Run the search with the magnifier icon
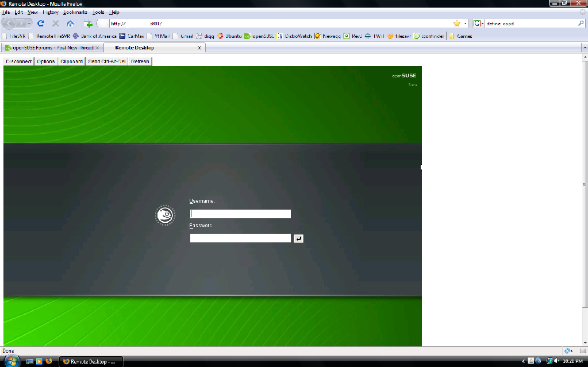Viewport: 588px width, 367px height. pos(581,23)
